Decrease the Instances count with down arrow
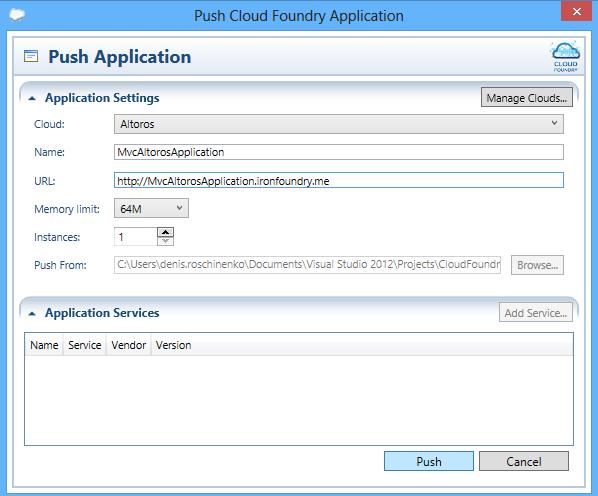Image resolution: width=598 pixels, height=496 pixels. [166, 241]
